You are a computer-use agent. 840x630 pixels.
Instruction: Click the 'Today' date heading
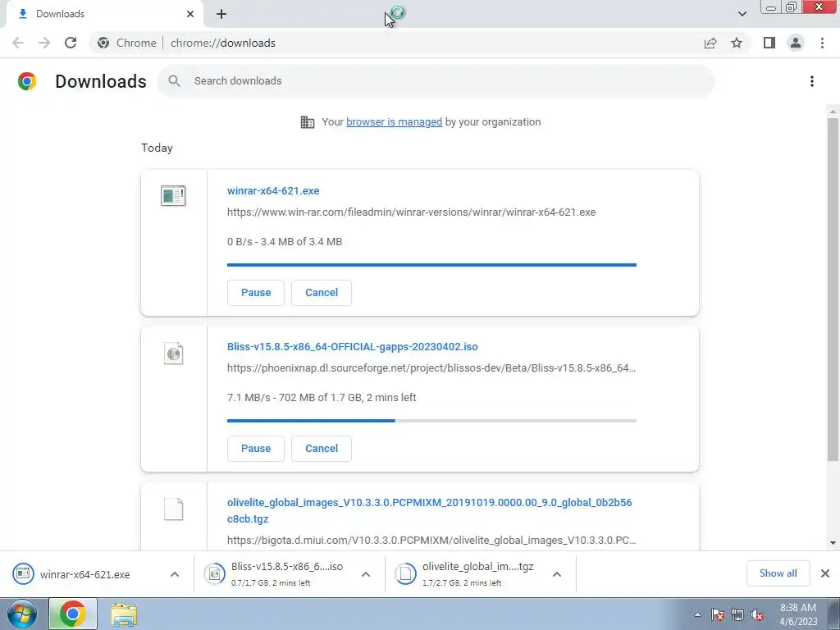(157, 148)
